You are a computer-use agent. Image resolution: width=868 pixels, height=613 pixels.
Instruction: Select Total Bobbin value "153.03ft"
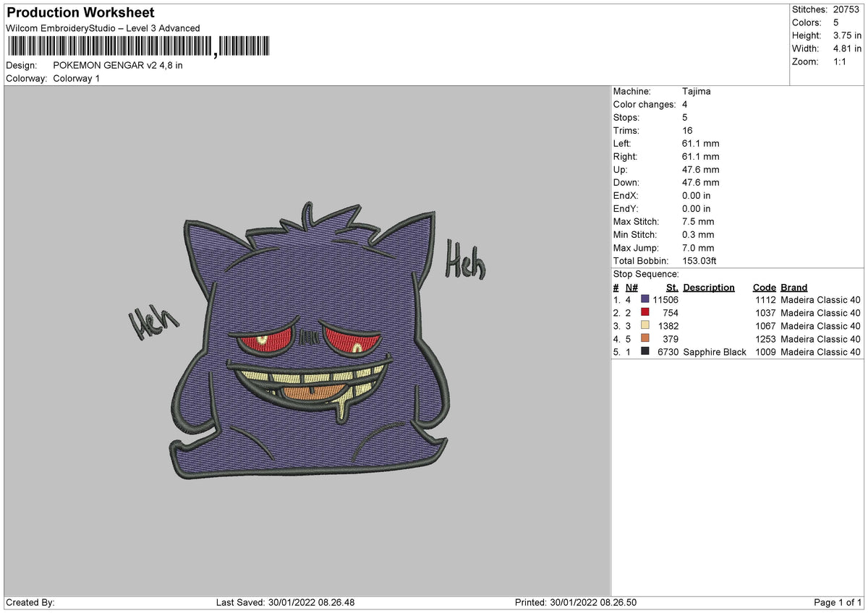[x=699, y=261]
